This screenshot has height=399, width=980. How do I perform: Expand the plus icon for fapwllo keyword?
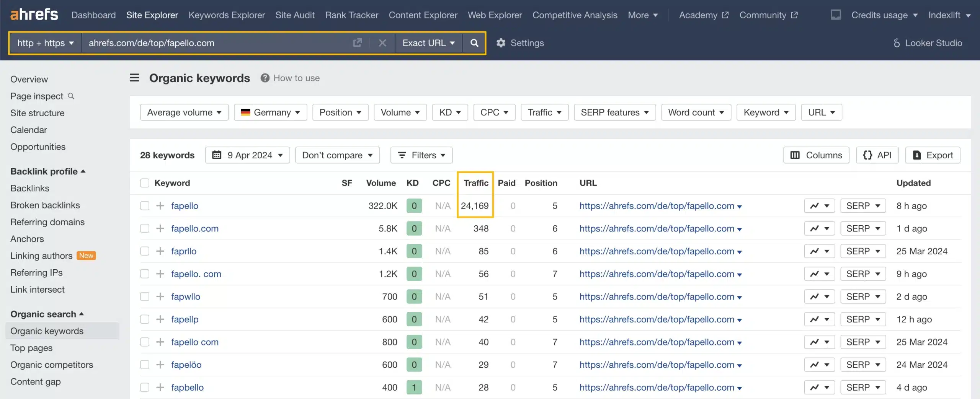(160, 296)
